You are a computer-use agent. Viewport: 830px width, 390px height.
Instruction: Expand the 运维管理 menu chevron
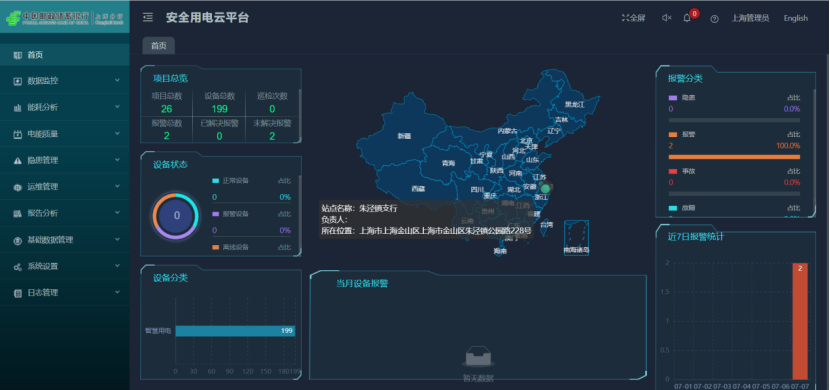tap(118, 186)
